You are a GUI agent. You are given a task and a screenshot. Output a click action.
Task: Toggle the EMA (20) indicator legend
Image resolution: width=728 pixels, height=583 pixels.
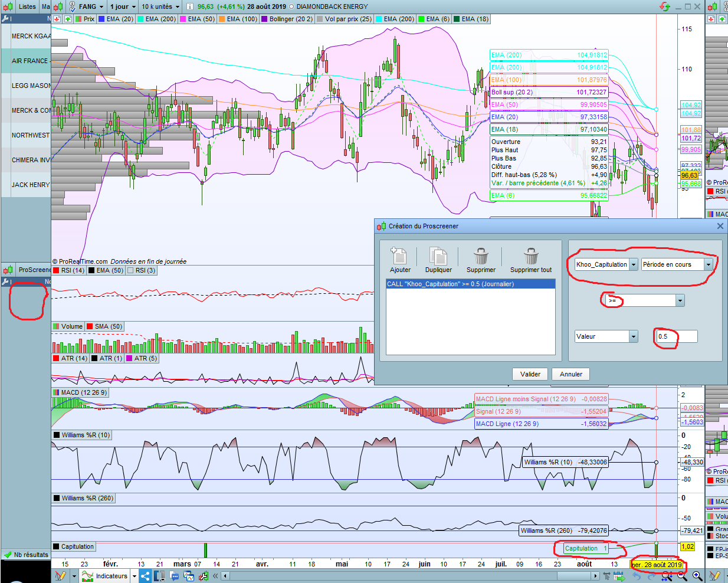tap(116, 19)
